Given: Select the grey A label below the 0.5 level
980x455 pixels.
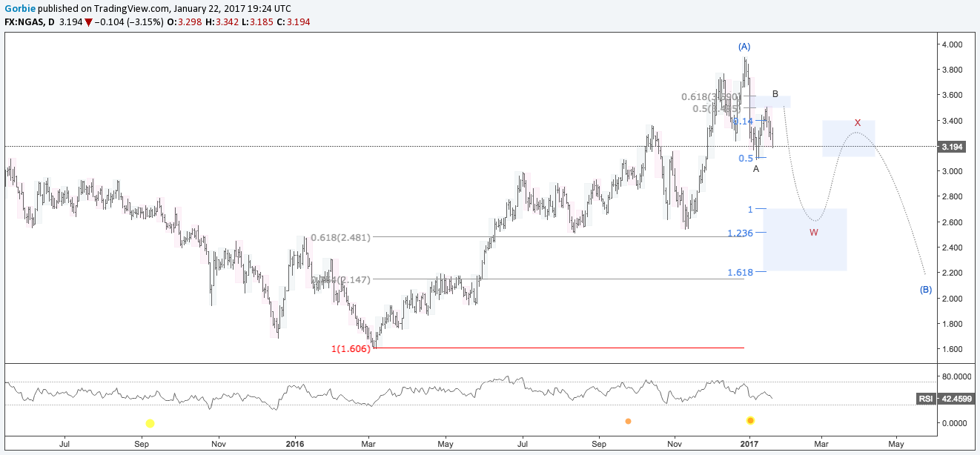Looking at the screenshot, I should [755, 169].
